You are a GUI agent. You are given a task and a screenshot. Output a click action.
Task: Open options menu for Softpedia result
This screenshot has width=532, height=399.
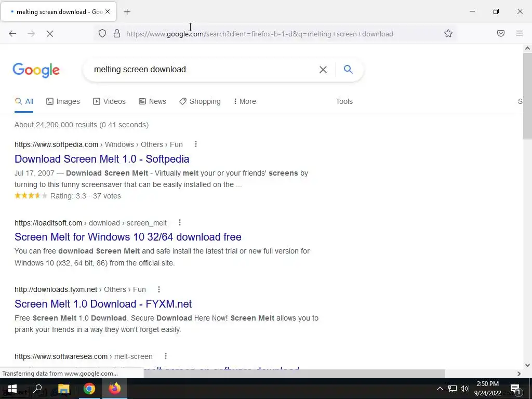(196, 144)
